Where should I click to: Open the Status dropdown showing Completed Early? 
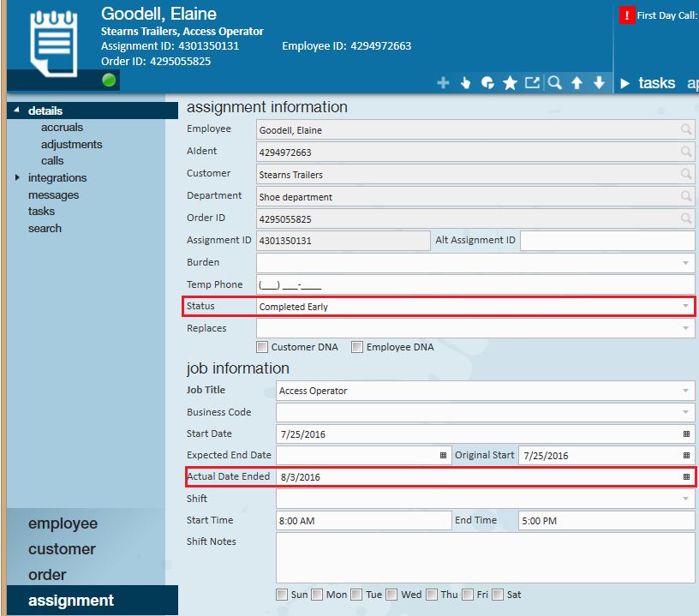pyautogui.click(x=685, y=306)
